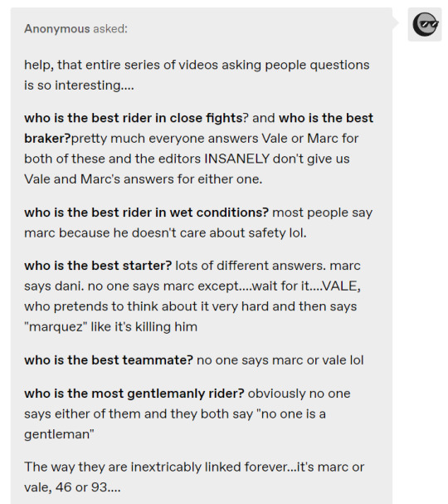Click 'no one says marc or vale lol'
Image resolution: width=448 pixels, height=504 pixels.
[x=280, y=360]
